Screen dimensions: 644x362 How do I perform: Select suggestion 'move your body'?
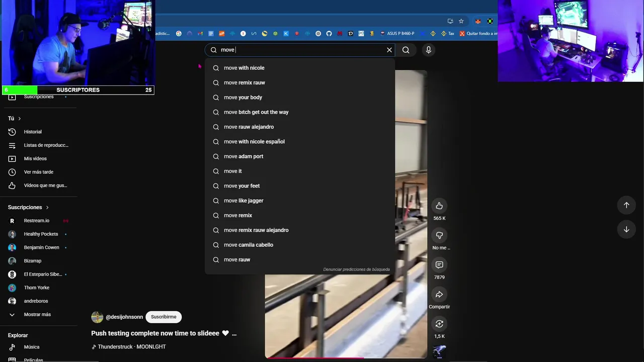pyautogui.click(x=300, y=98)
